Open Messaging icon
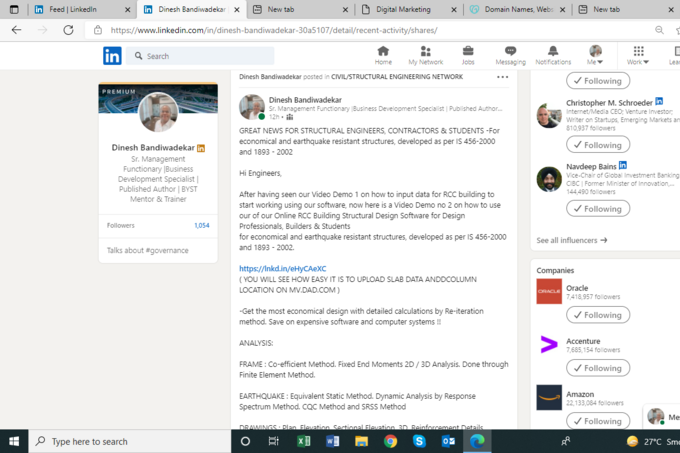The width and height of the screenshot is (680, 453). click(x=510, y=55)
